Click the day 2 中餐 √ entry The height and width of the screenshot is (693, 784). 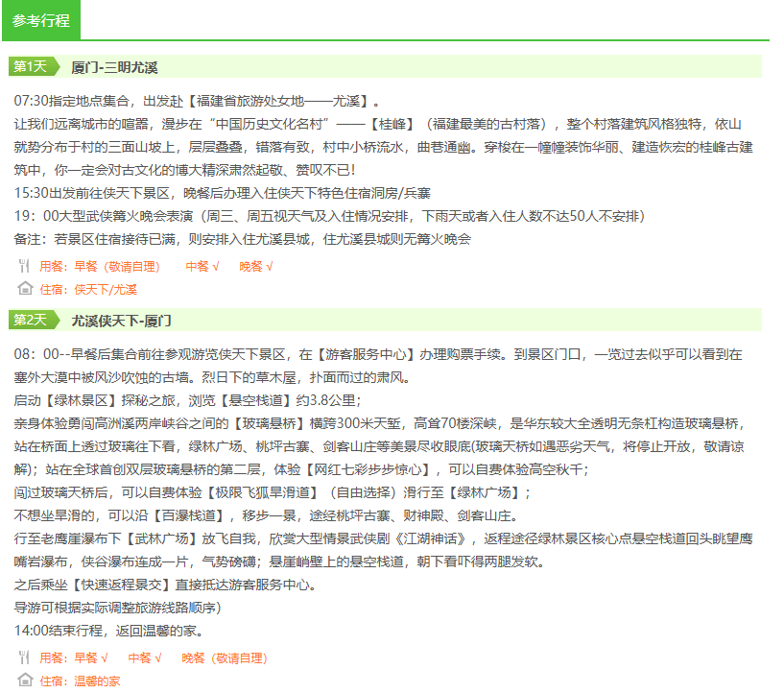coord(145,658)
